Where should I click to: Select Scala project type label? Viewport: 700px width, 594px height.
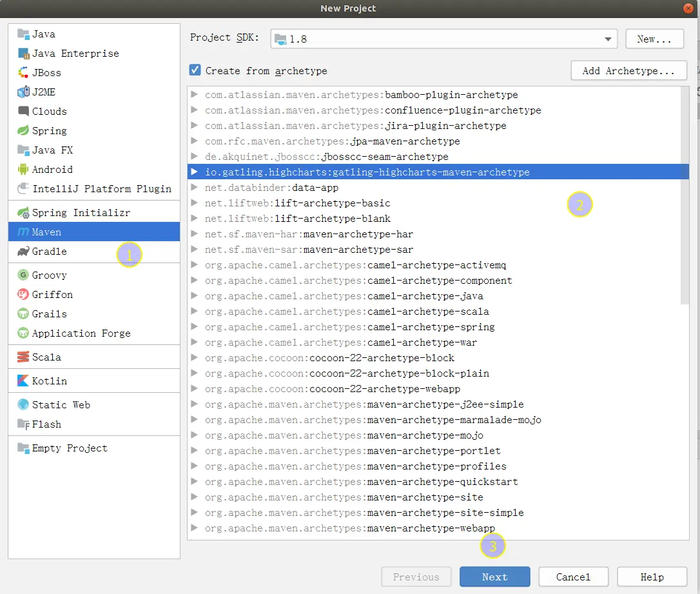[x=46, y=357]
